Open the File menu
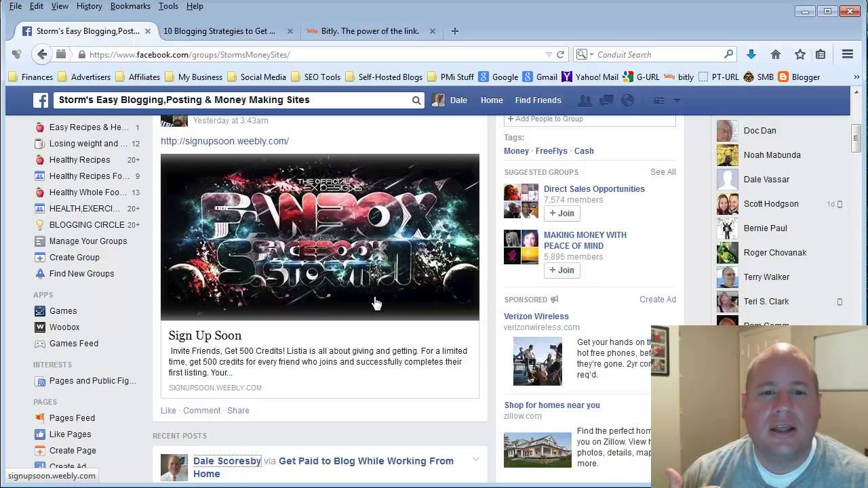 pos(16,6)
